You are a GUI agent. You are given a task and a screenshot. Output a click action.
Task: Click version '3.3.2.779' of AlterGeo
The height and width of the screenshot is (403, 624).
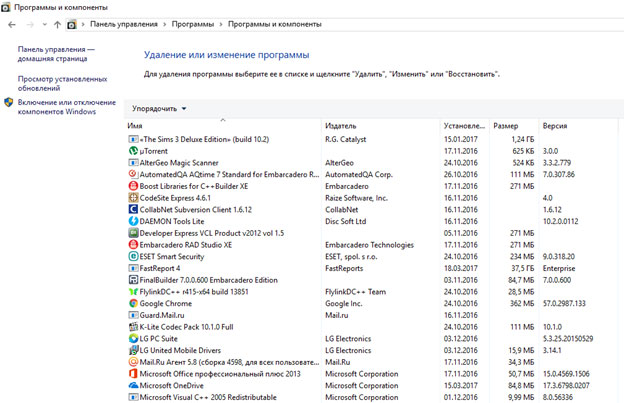click(557, 163)
